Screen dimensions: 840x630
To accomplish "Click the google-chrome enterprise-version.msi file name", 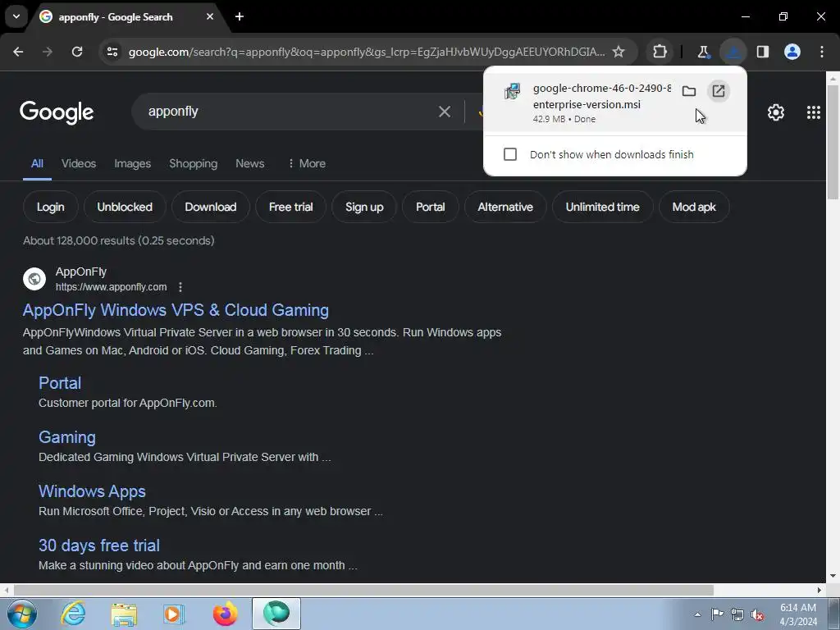I will (601, 97).
